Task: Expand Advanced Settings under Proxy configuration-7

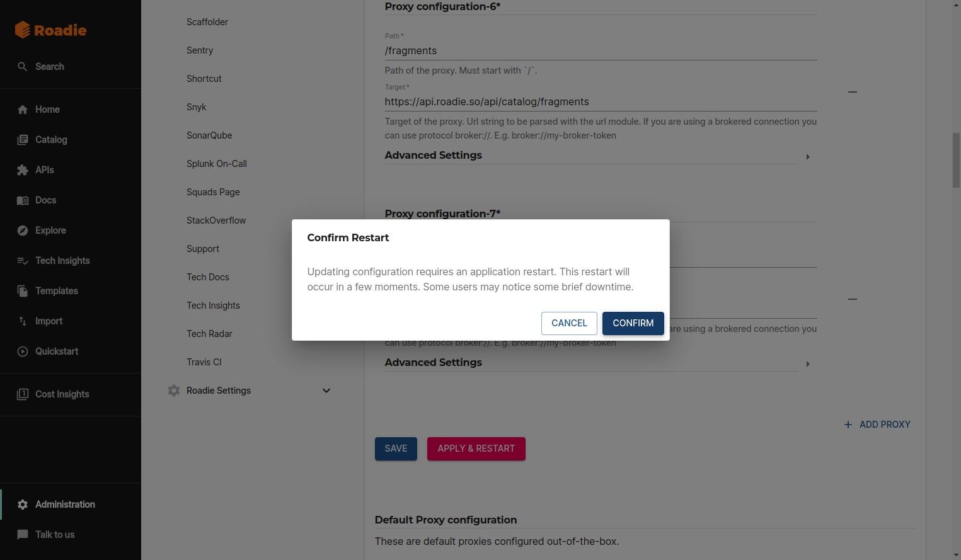Action: click(807, 363)
